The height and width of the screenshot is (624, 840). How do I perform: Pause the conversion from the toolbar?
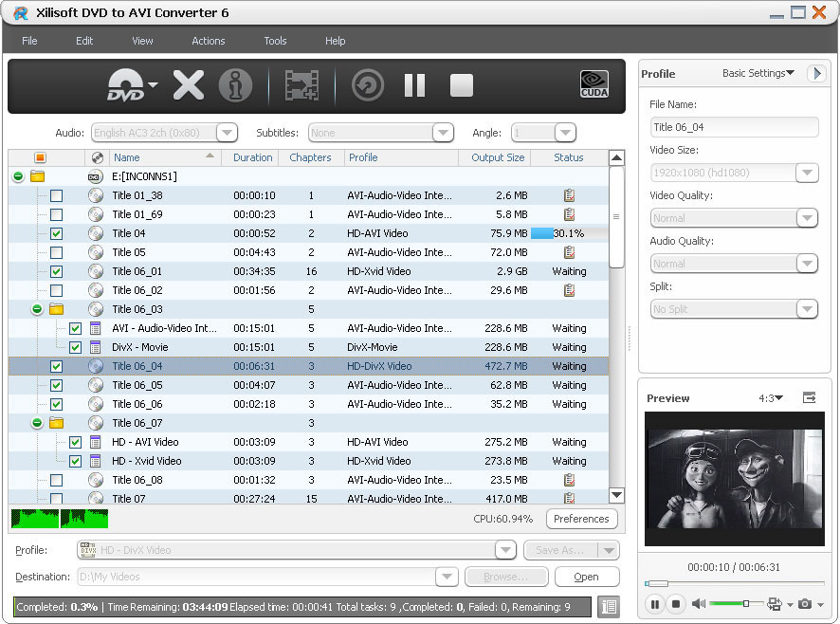(x=414, y=85)
